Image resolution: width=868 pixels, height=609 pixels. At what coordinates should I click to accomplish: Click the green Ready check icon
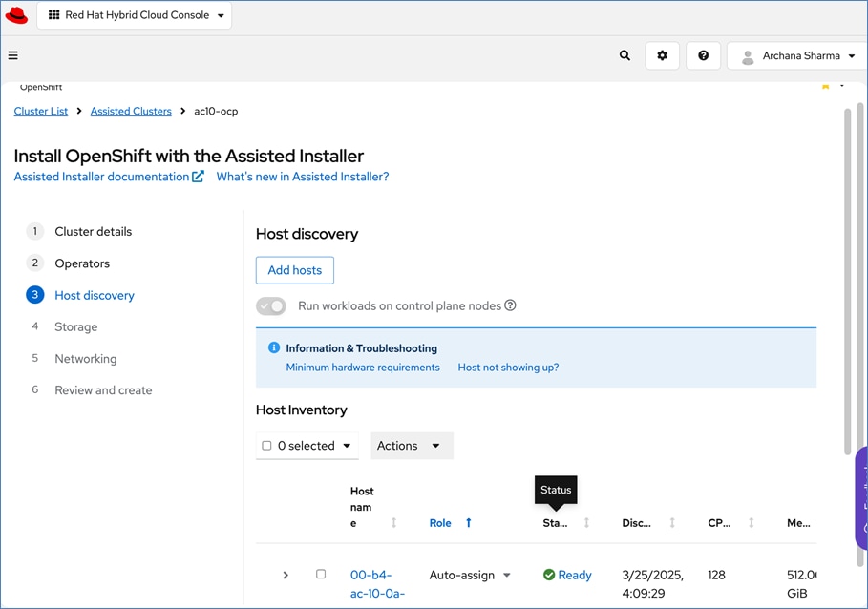(549, 575)
